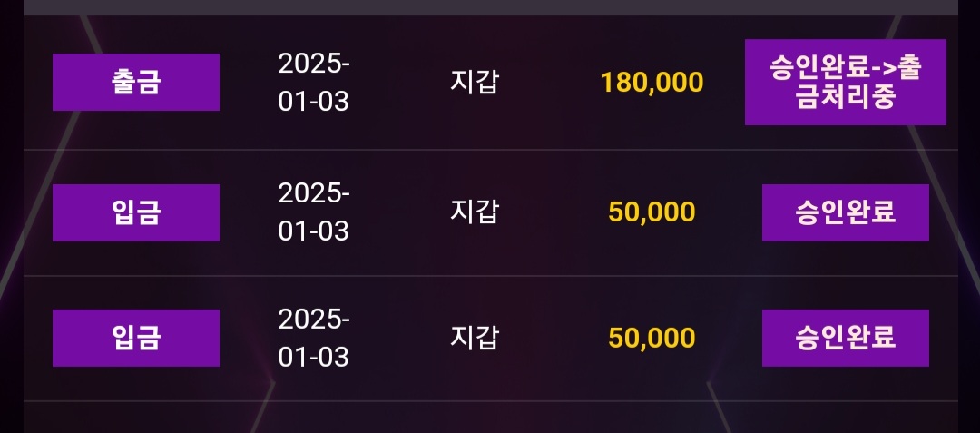Click 지갑 in the upper deposit row
The width and height of the screenshot is (980, 433).
[475, 212]
